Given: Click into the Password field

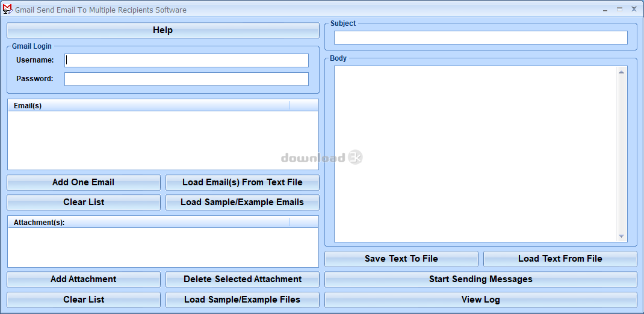Looking at the screenshot, I should (x=187, y=79).
